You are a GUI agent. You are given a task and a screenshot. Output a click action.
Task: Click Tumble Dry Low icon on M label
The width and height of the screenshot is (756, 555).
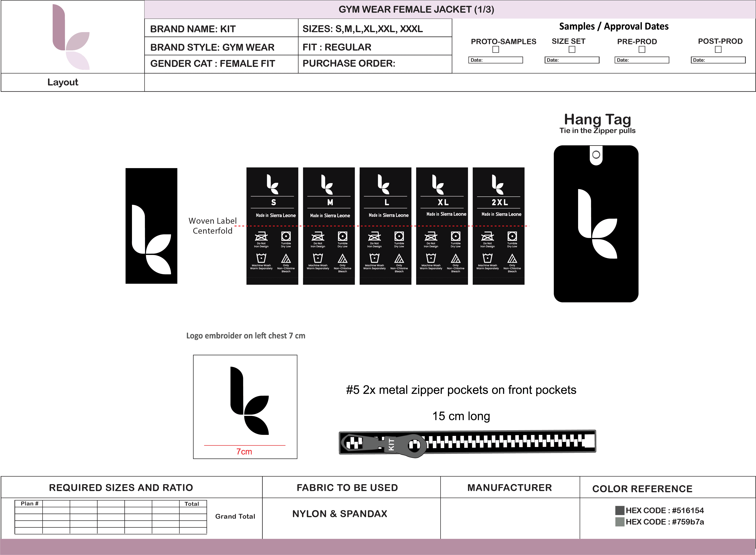coord(343,236)
